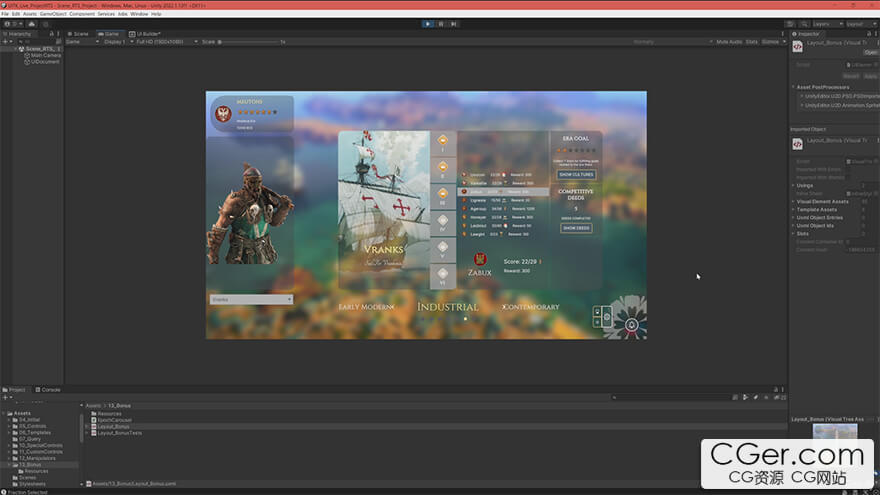Screen dimensions: 880x495
Task: Select the Scene_RTS scene root
Action: 38,49
